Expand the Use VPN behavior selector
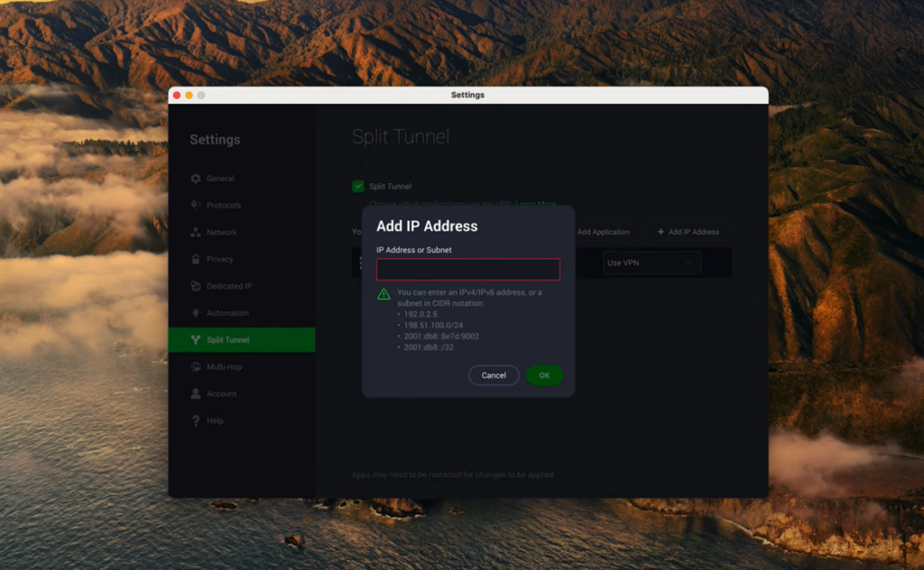 tap(651, 262)
